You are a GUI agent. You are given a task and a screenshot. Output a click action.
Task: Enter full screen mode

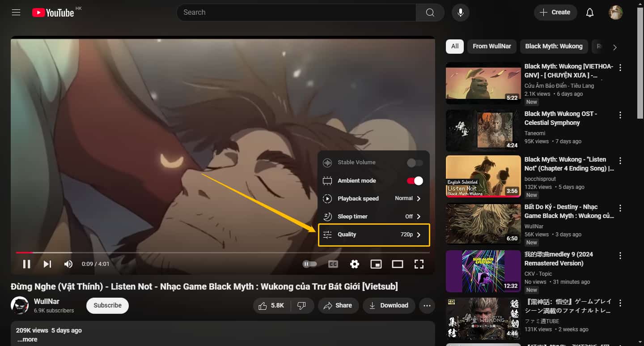pos(419,264)
